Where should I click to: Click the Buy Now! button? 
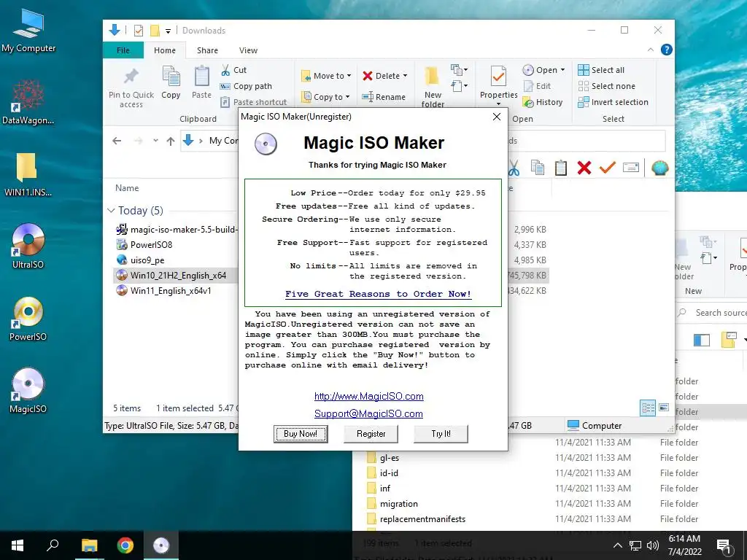301,433
